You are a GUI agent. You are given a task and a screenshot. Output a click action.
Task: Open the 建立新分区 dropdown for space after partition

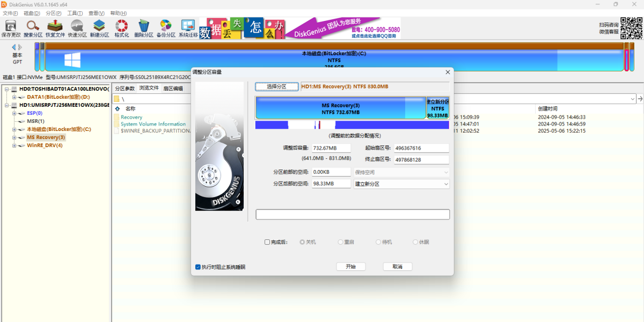tap(401, 184)
